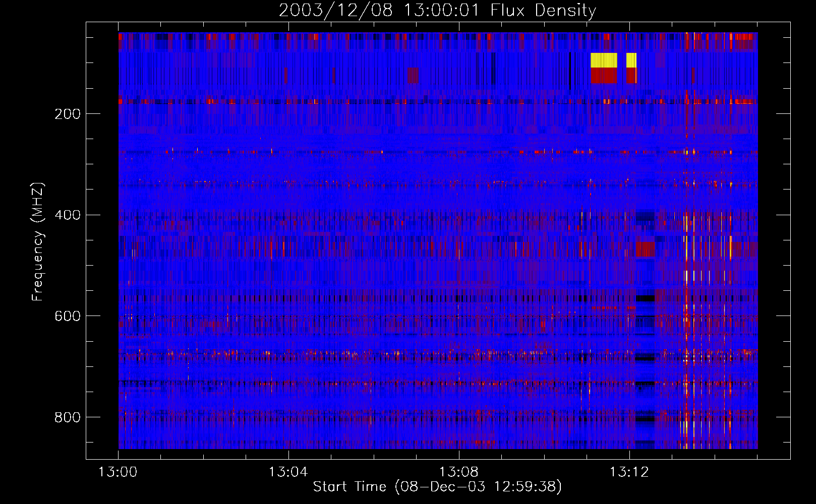Click the 400 frequency tick label

point(68,215)
